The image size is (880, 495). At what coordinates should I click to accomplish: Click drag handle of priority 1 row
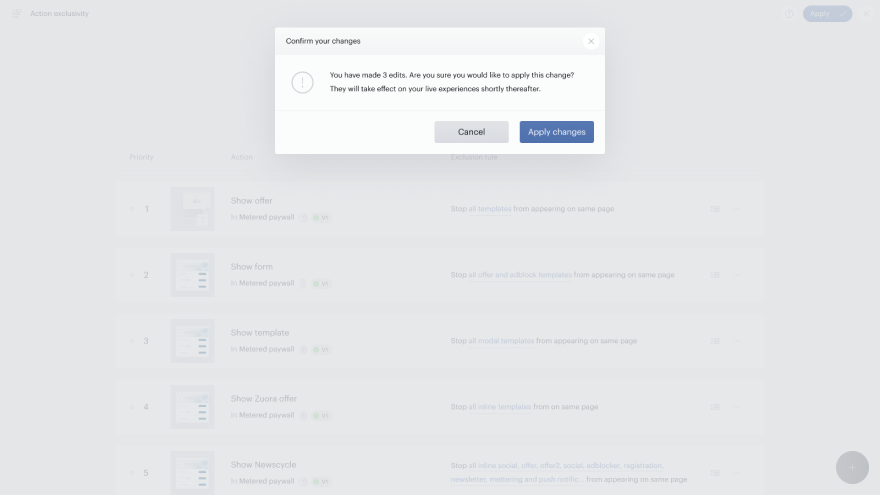pyautogui.click(x=132, y=209)
